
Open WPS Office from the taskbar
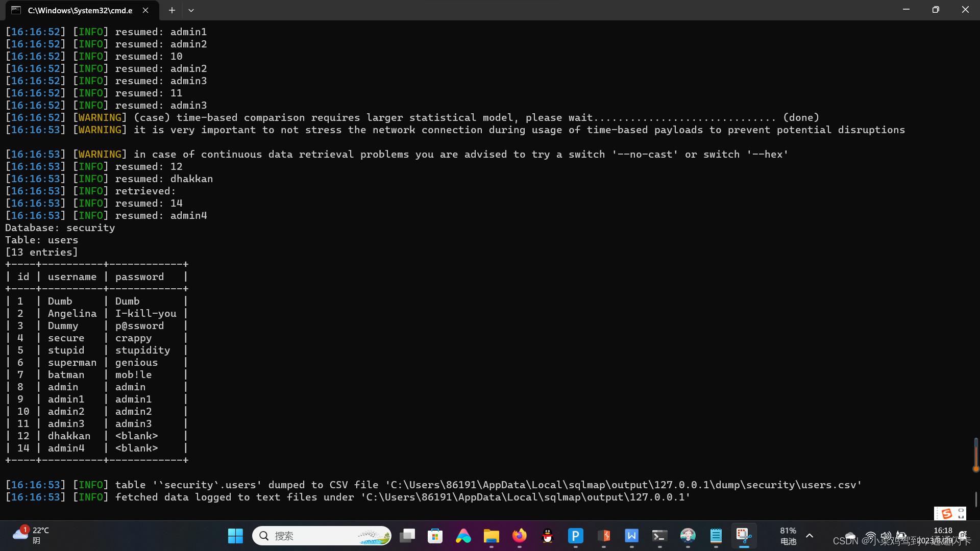632,536
